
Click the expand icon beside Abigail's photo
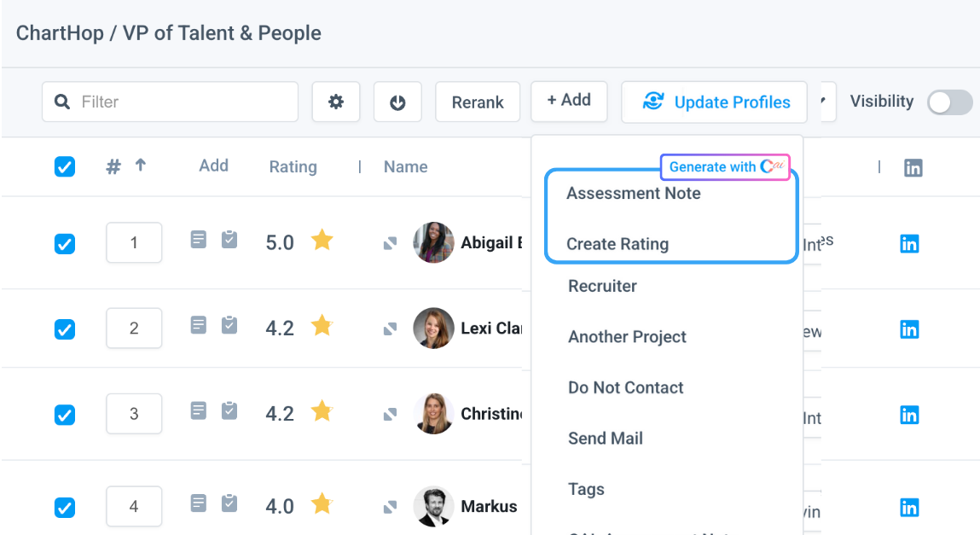coord(390,243)
